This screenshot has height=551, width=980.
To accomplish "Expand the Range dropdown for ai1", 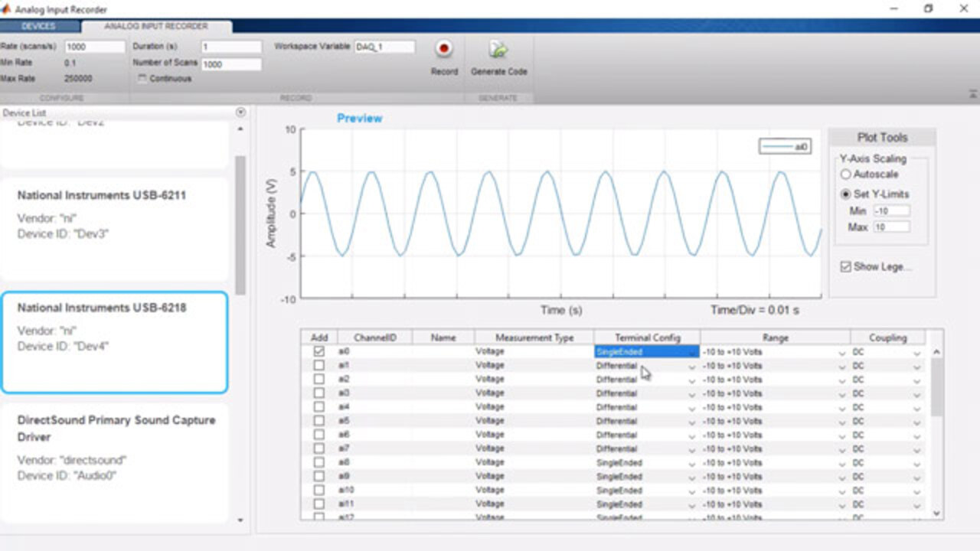I will click(842, 366).
